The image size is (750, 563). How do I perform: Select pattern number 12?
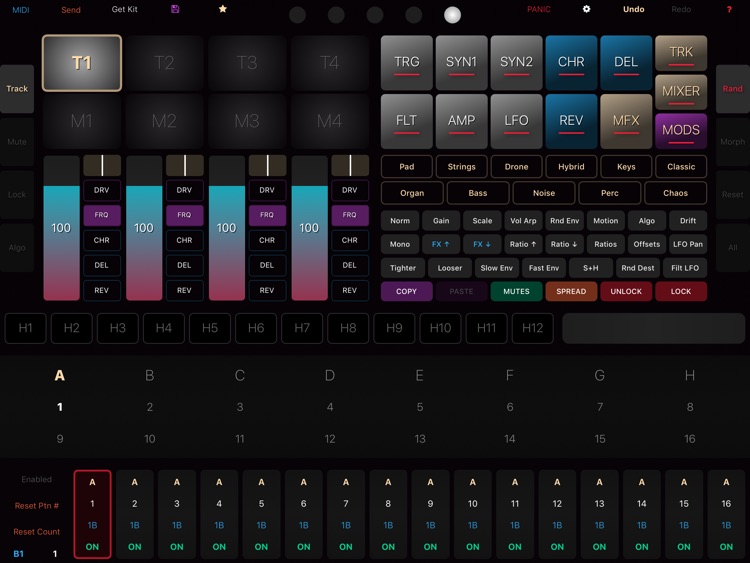tap(330, 439)
